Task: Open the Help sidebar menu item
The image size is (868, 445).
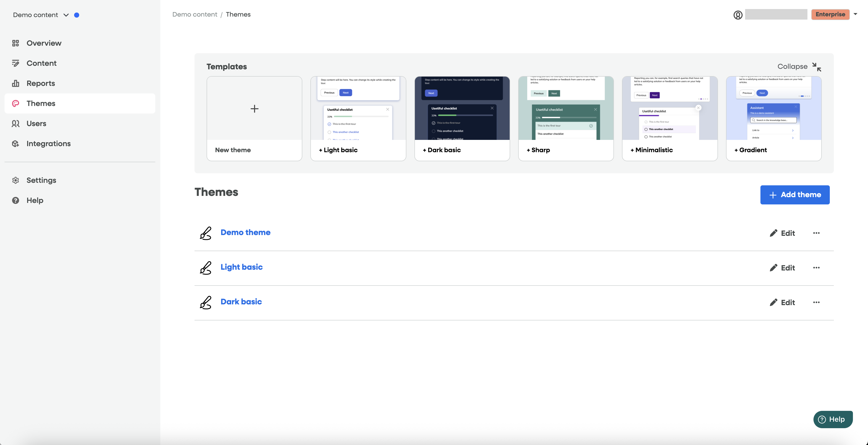Action: [x=35, y=200]
